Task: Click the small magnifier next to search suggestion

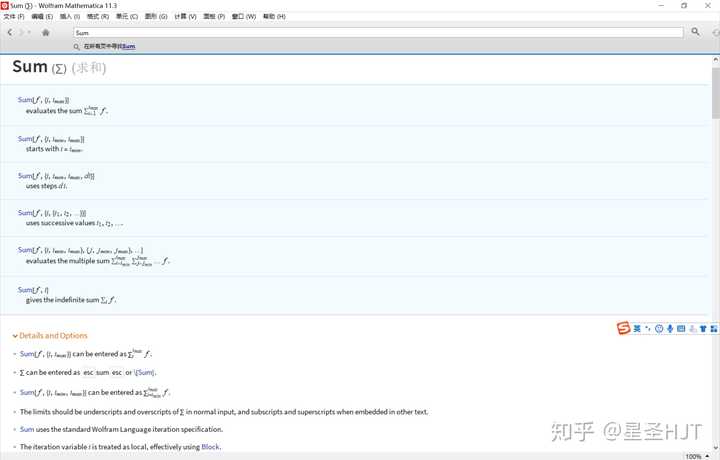Action: 76,47
